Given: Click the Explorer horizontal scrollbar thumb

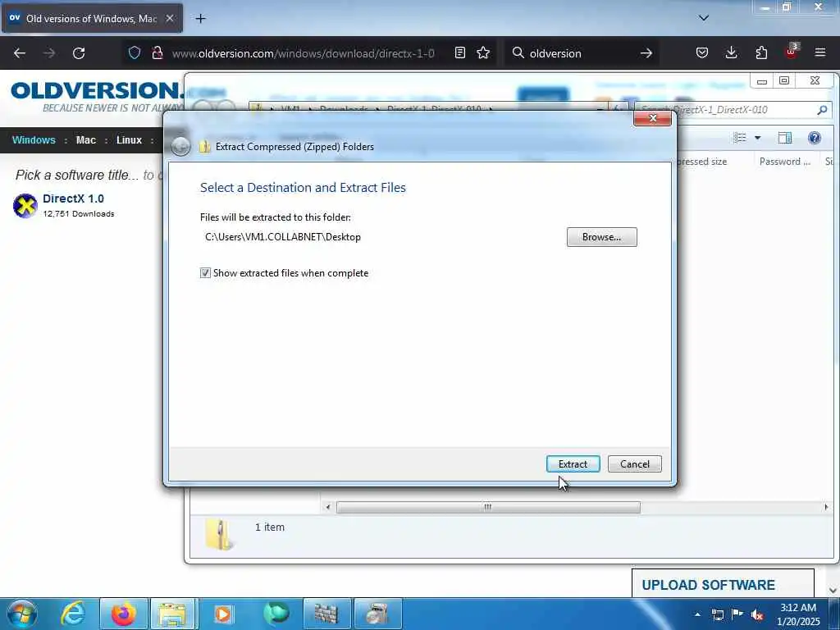Looking at the screenshot, I should pos(488,507).
